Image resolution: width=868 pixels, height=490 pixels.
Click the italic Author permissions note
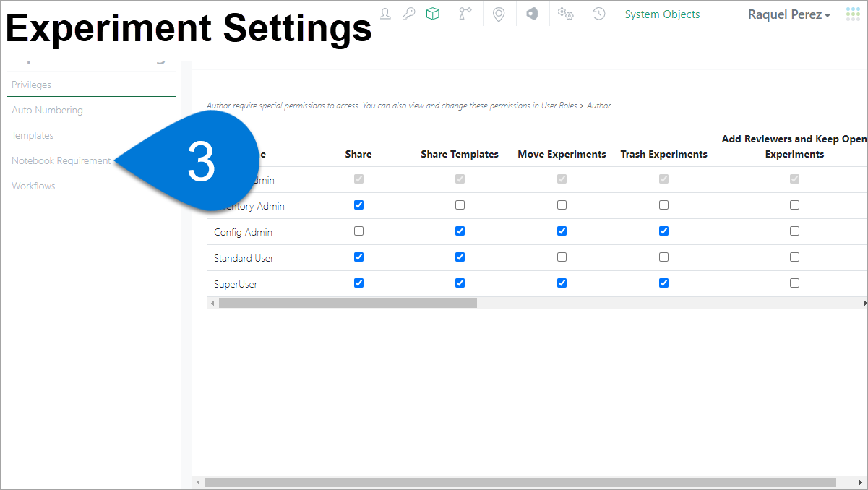coord(409,106)
